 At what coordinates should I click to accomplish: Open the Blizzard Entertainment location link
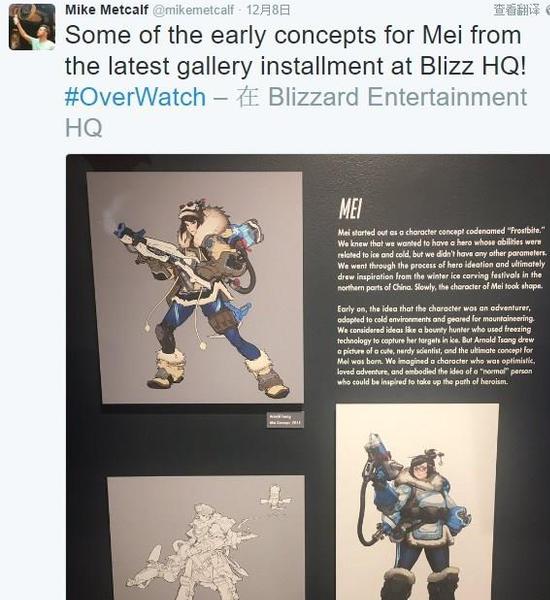tap(398, 97)
